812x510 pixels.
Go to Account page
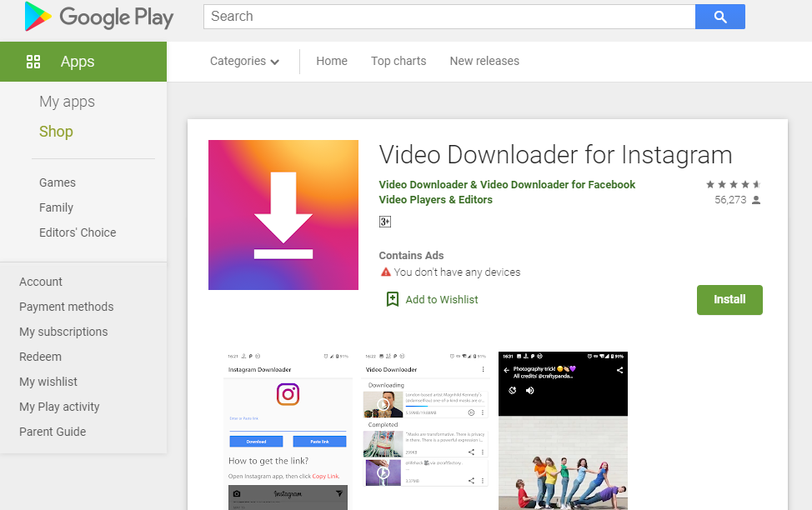point(41,282)
